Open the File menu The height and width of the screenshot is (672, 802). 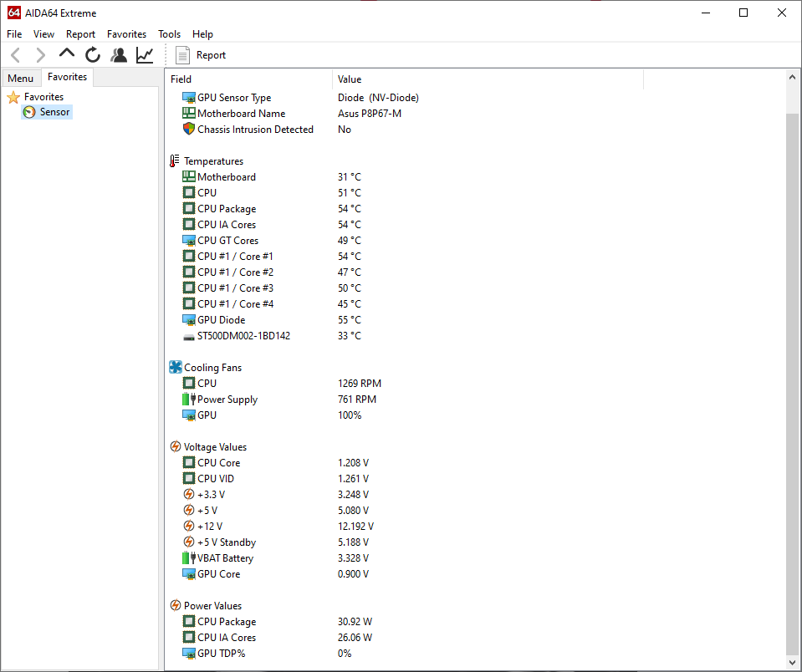[14, 34]
